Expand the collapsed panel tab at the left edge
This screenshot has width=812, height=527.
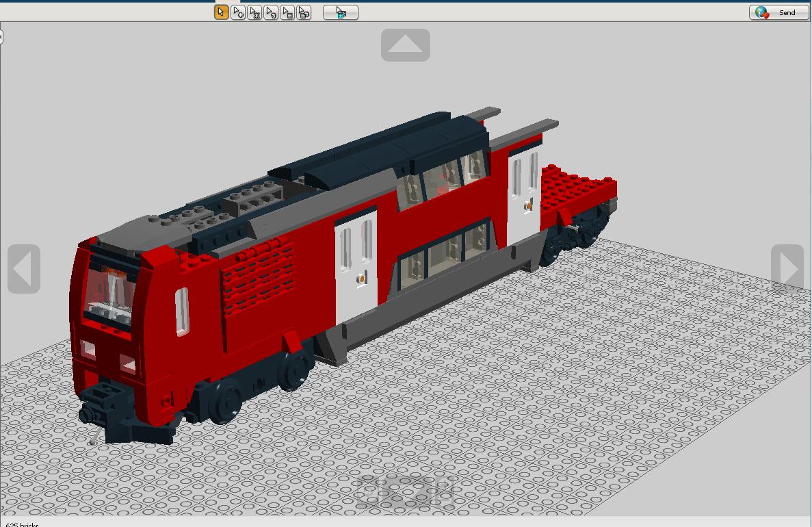pyautogui.click(x=3, y=36)
